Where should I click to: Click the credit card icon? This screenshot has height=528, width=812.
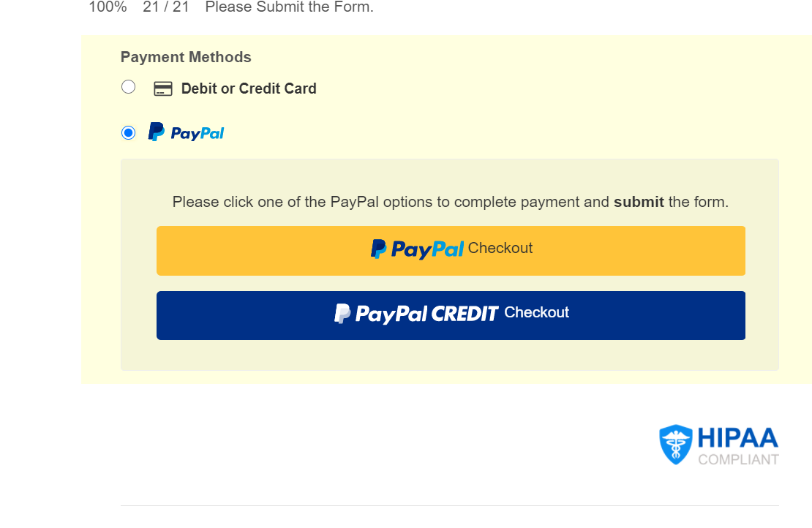pyautogui.click(x=163, y=89)
